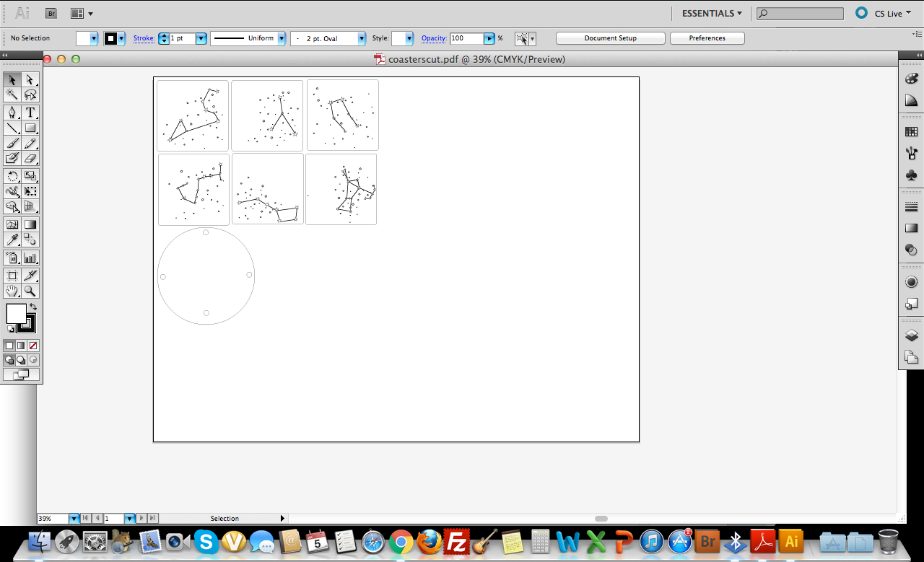Select the Artboard tool
924x562 pixels.
point(12,276)
